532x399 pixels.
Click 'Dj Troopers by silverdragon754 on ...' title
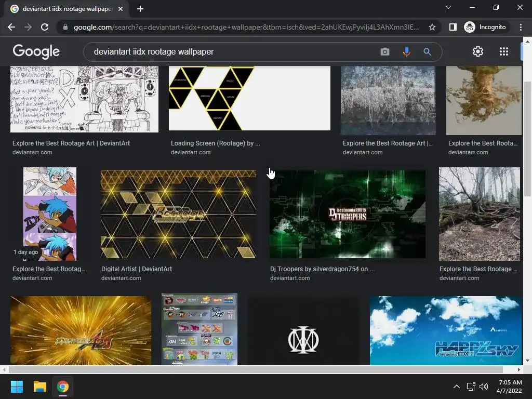(x=322, y=269)
